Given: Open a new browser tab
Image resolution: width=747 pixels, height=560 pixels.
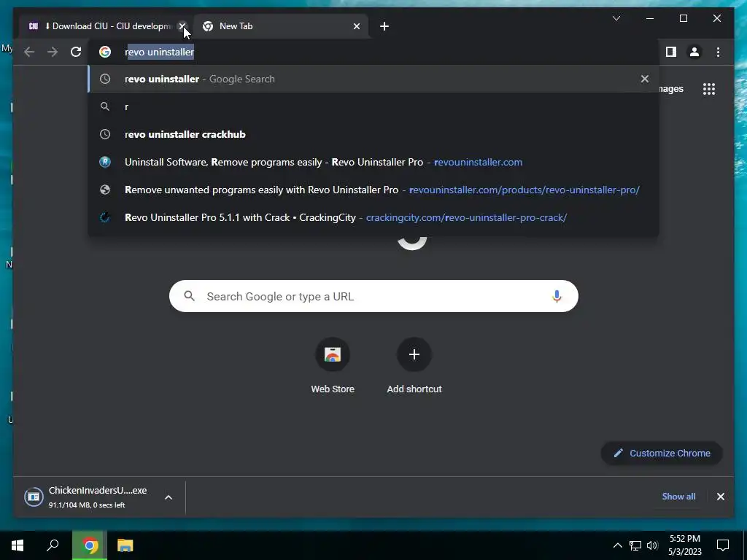Looking at the screenshot, I should tap(384, 26).
